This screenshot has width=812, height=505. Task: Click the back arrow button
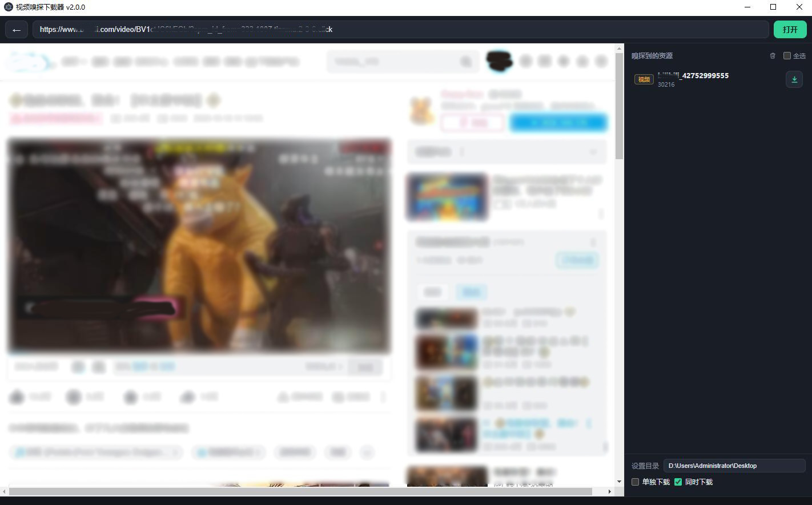point(17,30)
